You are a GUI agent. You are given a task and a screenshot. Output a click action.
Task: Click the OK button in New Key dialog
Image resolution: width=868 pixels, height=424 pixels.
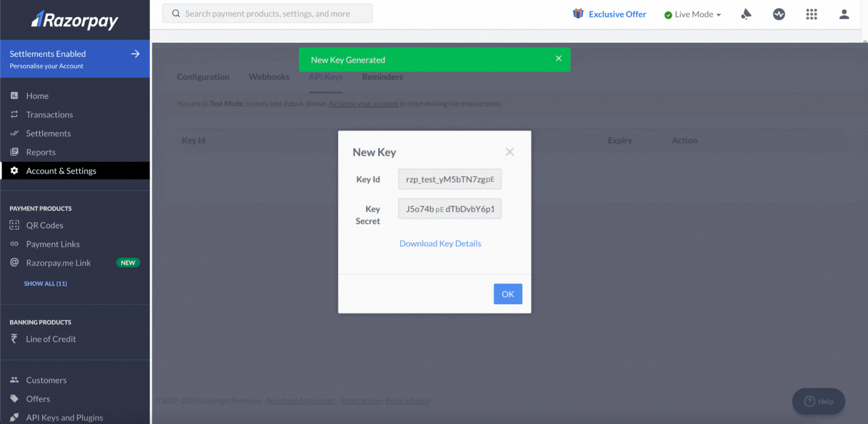pyautogui.click(x=508, y=294)
